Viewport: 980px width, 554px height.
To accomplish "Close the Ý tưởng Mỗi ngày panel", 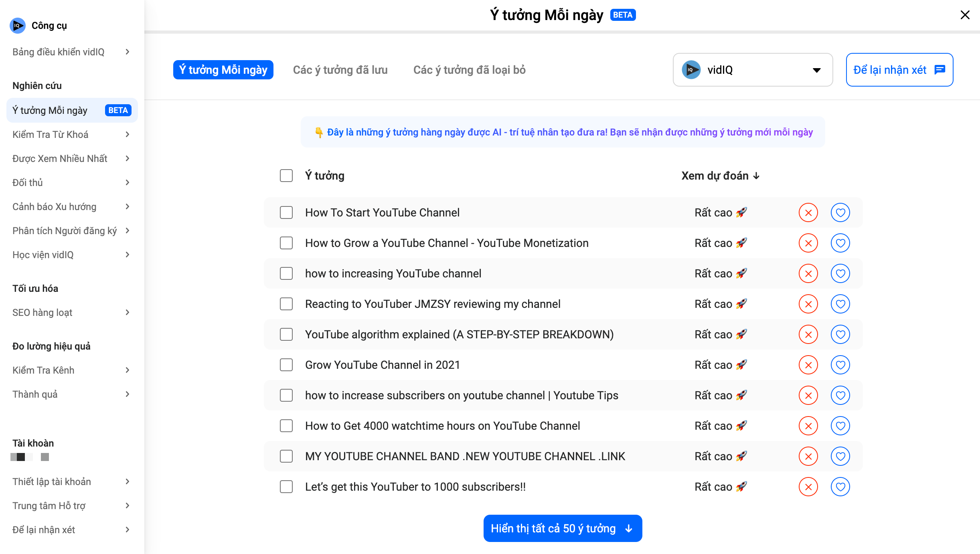I will coord(965,15).
